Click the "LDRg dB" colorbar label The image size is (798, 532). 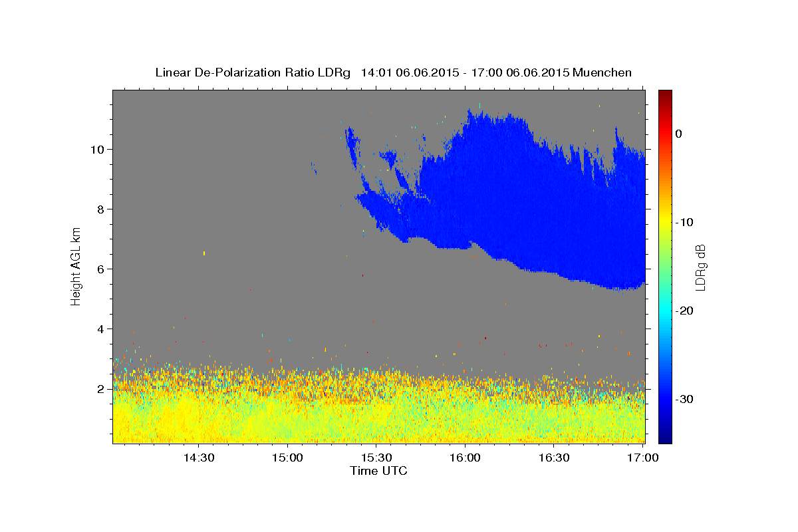(700, 267)
